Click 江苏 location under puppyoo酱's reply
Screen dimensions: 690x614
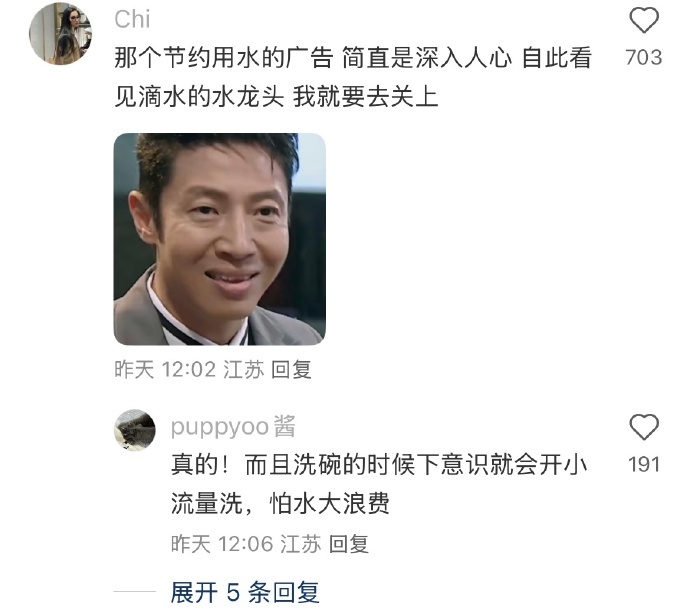[301, 544]
